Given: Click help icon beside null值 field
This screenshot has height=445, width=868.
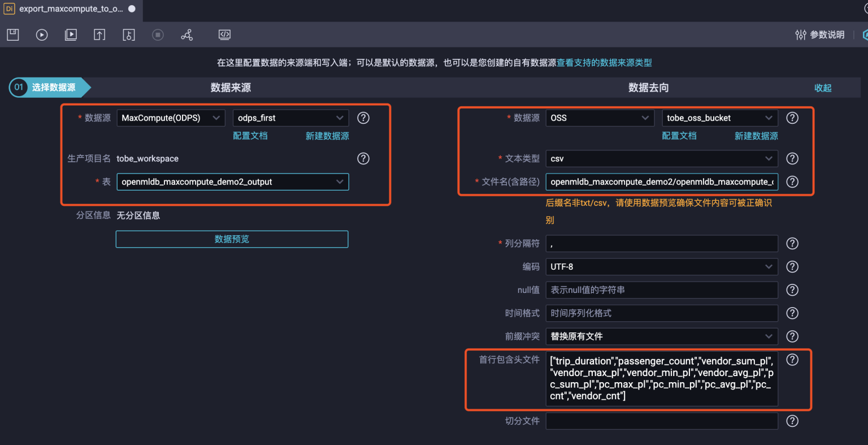Looking at the screenshot, I should pos(793,290).
